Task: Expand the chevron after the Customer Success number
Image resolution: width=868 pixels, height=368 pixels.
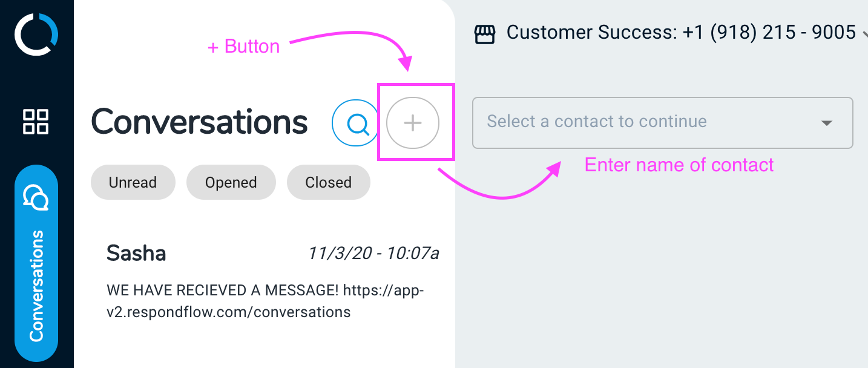Action: (863, 34)
